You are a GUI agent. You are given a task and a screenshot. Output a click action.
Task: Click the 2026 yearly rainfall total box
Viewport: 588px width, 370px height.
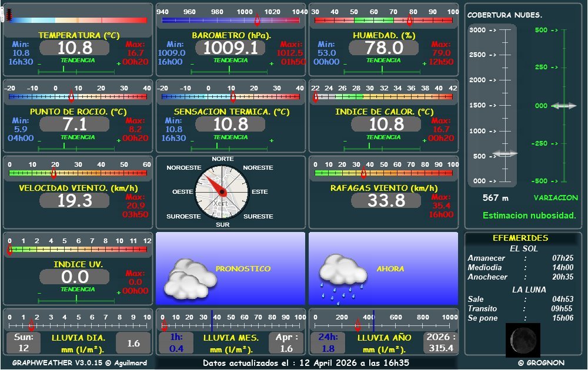point(441,343)
